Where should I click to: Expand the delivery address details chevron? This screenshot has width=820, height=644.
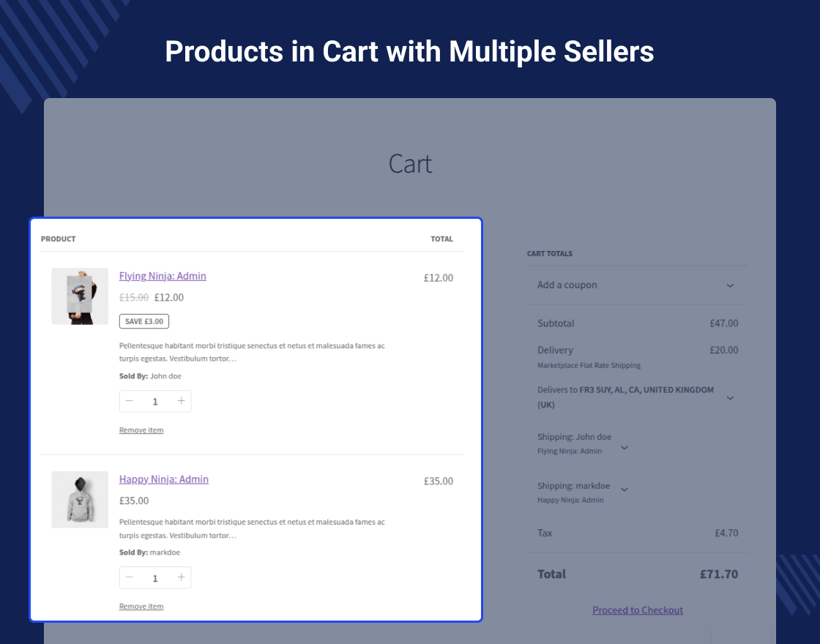[x=730, y=397]
